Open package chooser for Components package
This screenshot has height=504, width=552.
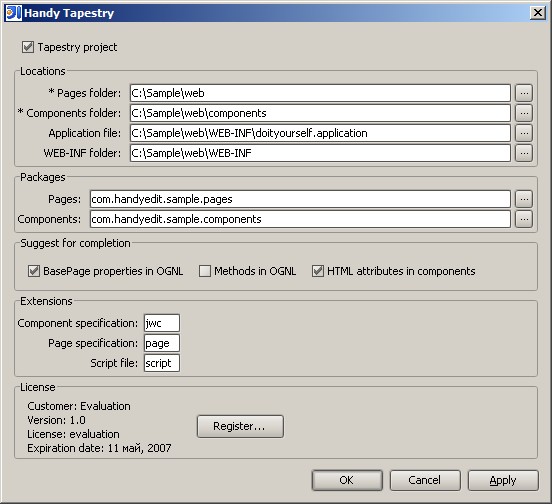point(524,219)
